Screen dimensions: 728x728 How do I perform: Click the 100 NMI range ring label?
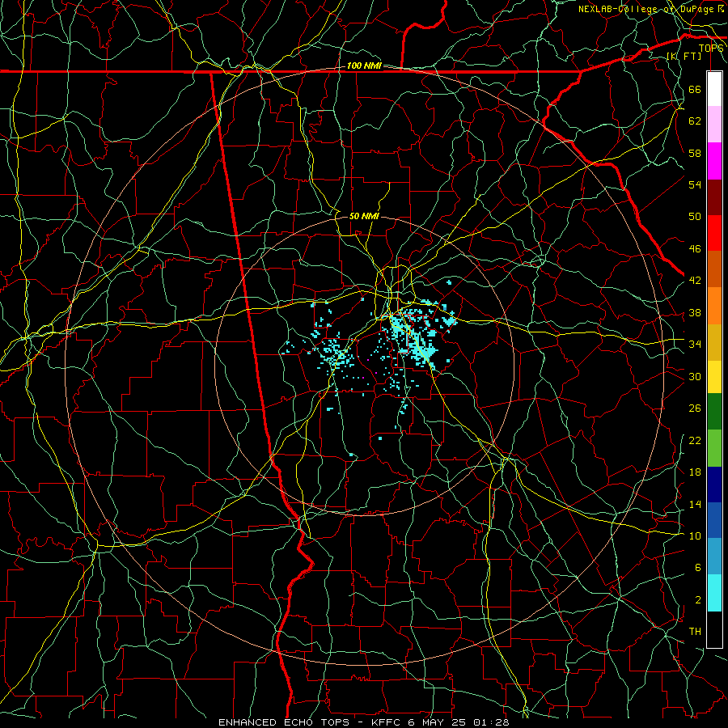coord(364,66)
